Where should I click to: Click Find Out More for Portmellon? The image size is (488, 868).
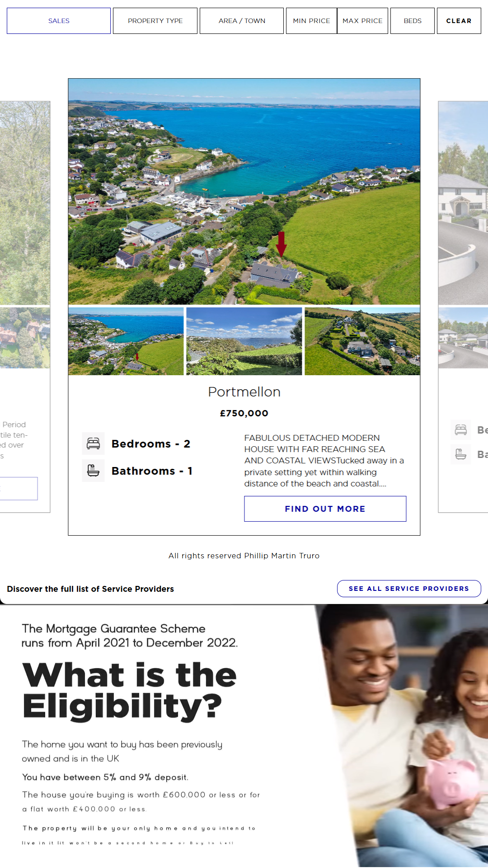coord(325,509)
